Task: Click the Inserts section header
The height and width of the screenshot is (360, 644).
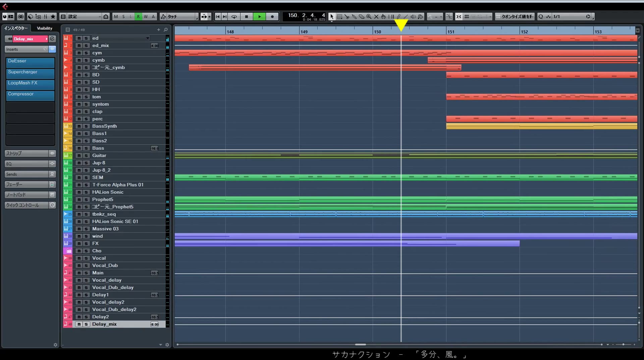Action: 26,49
